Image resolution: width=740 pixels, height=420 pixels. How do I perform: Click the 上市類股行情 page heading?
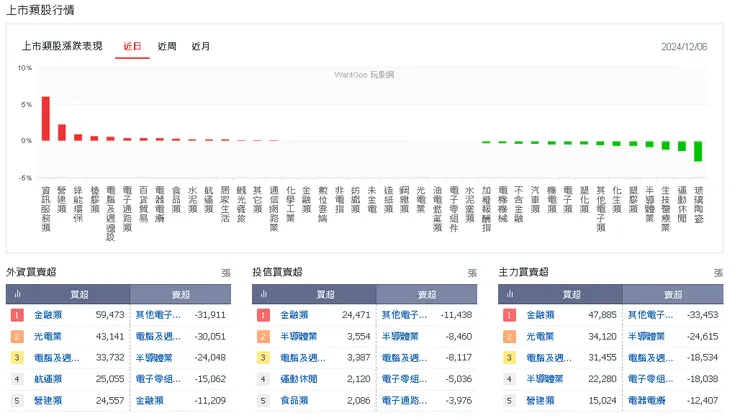click(40, 10)
